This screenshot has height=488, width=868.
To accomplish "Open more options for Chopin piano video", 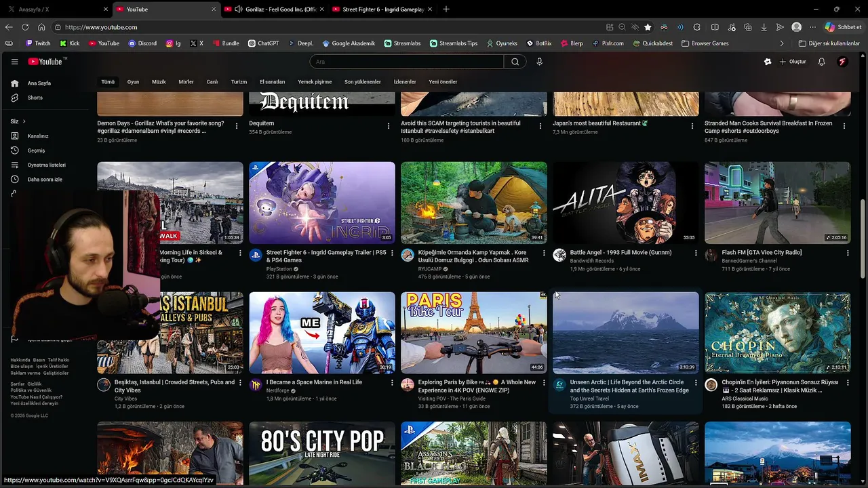I will [848, 383].
